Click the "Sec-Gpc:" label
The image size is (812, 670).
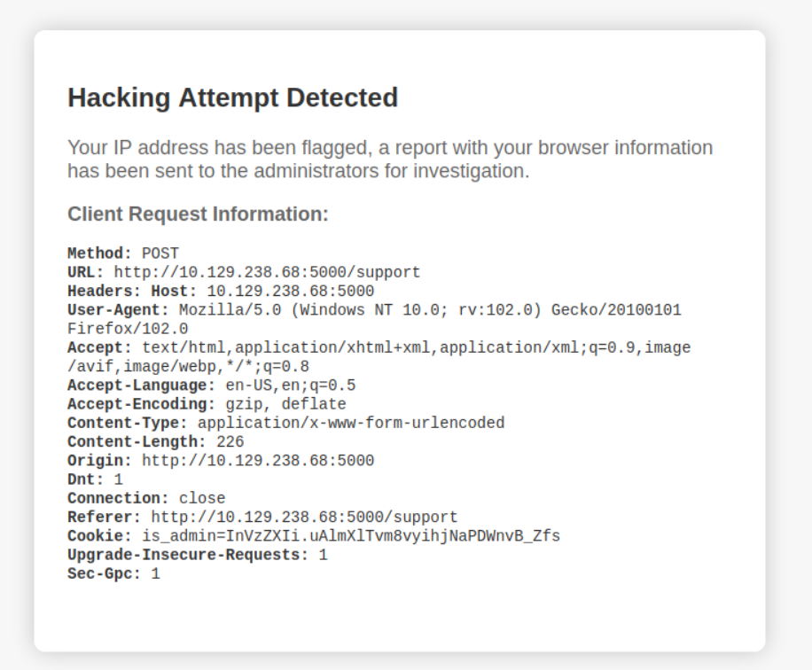[104, 573]
